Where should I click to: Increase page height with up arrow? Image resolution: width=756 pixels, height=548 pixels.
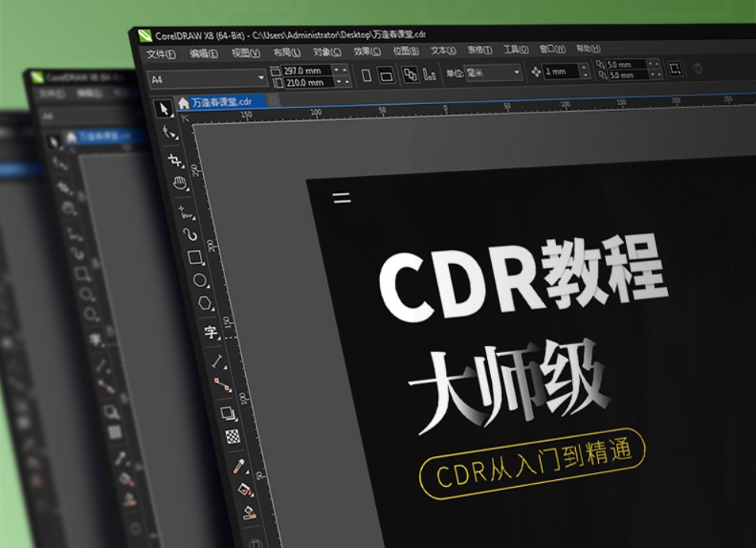click(x=346, y=82)
